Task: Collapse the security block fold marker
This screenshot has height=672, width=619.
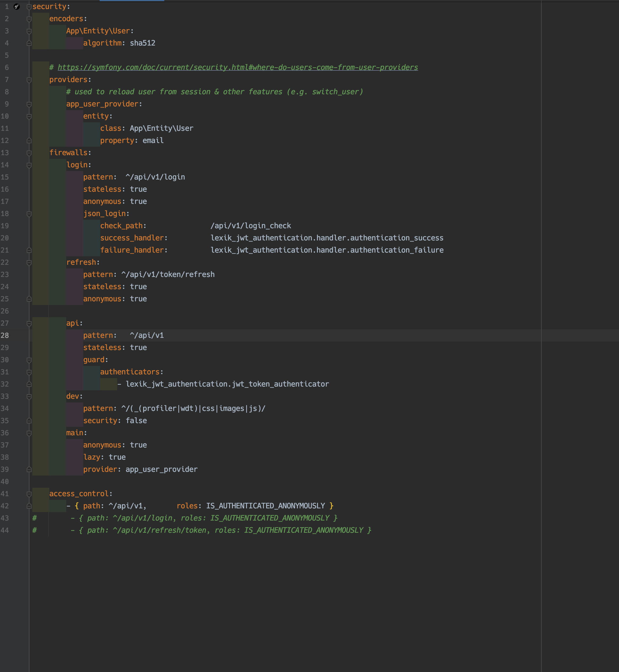Action: 29,7
